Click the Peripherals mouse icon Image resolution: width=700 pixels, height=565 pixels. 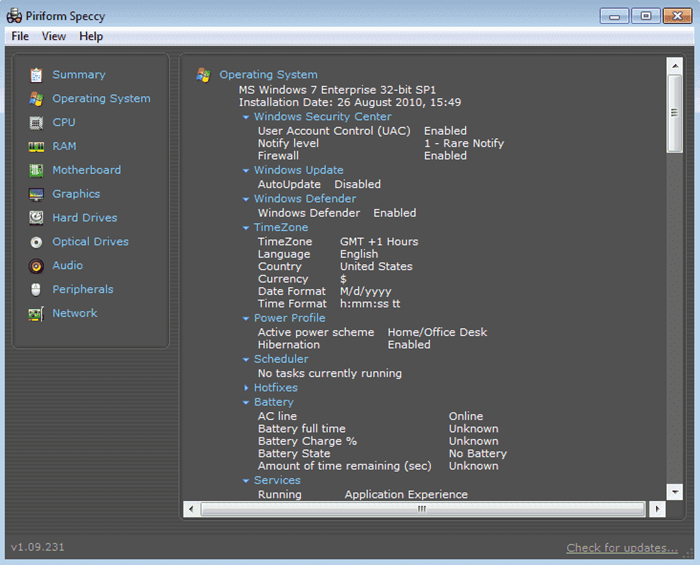pos(36,290)
